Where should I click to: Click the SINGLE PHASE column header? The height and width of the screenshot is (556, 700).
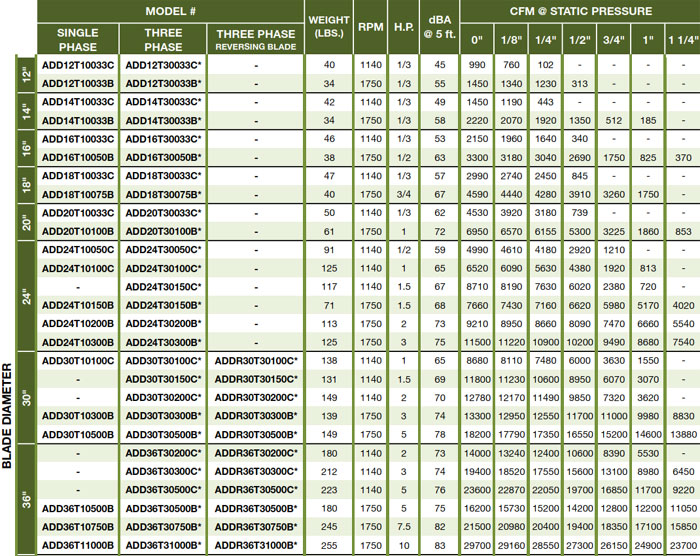tap(78, 40)
